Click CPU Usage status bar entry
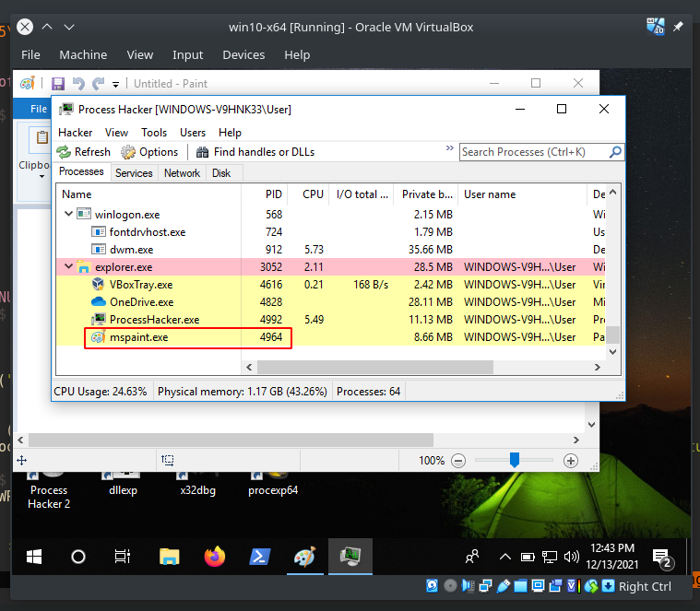700x611 pixels. [101, 392]
